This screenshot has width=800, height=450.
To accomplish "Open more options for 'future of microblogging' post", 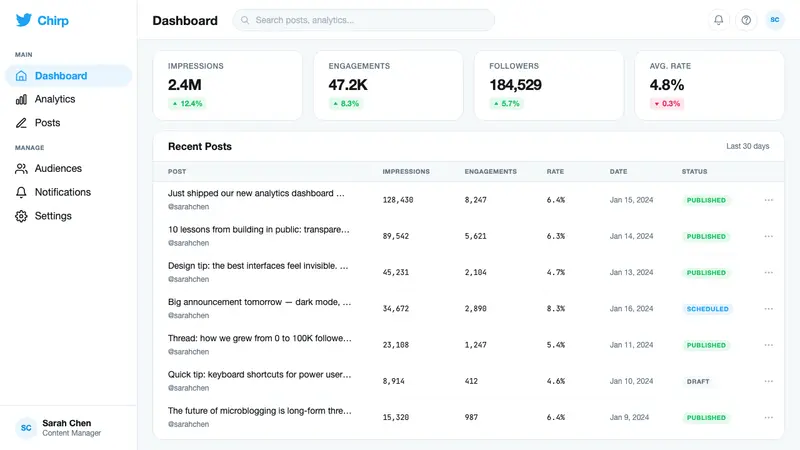I will pyautogui.click(x=768, y=417).
